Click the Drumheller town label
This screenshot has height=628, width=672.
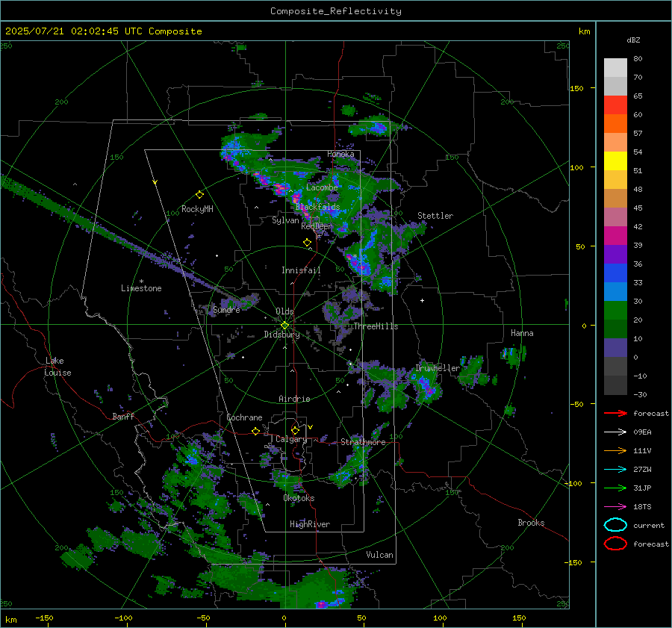[x=438, y=368]
